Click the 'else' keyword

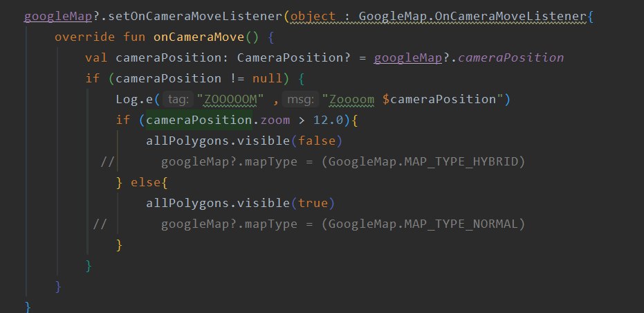click(145, 182)
